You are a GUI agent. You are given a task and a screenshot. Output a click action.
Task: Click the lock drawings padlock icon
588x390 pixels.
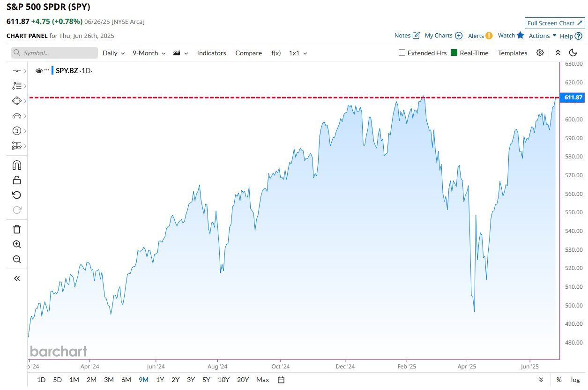coord(17,180)
